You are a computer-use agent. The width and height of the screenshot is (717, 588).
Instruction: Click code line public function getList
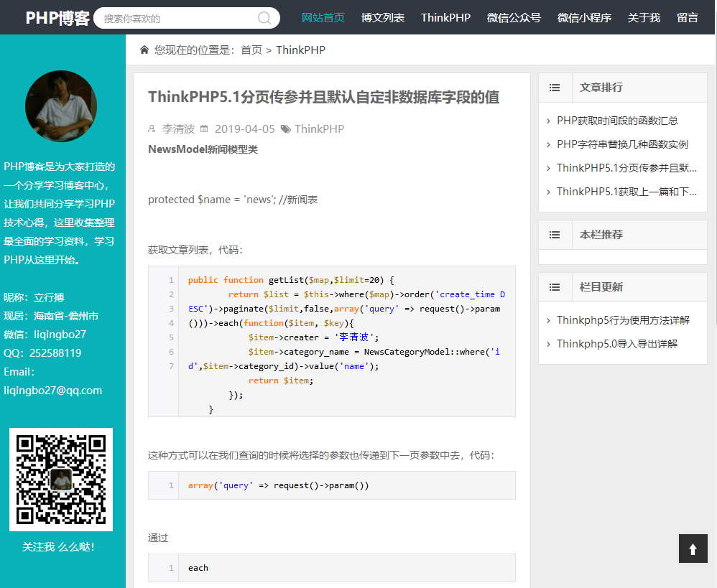[x=291, y=280]
